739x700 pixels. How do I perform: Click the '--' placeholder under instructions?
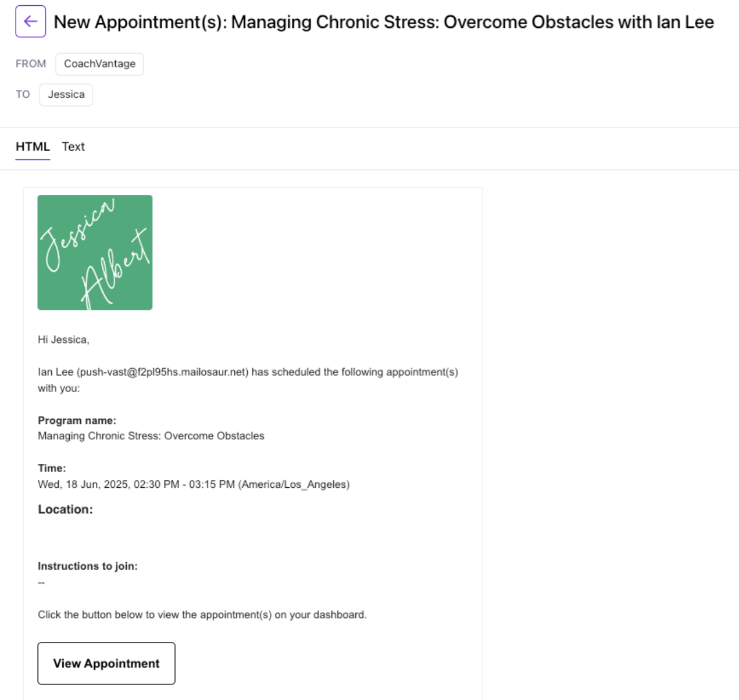click(41, 583)
